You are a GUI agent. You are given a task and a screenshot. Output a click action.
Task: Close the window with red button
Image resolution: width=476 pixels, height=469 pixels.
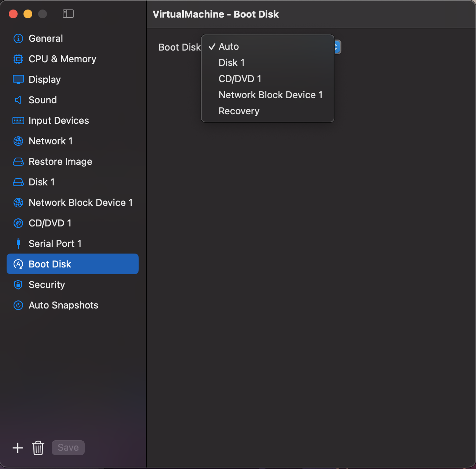click(x=13, y=14)
